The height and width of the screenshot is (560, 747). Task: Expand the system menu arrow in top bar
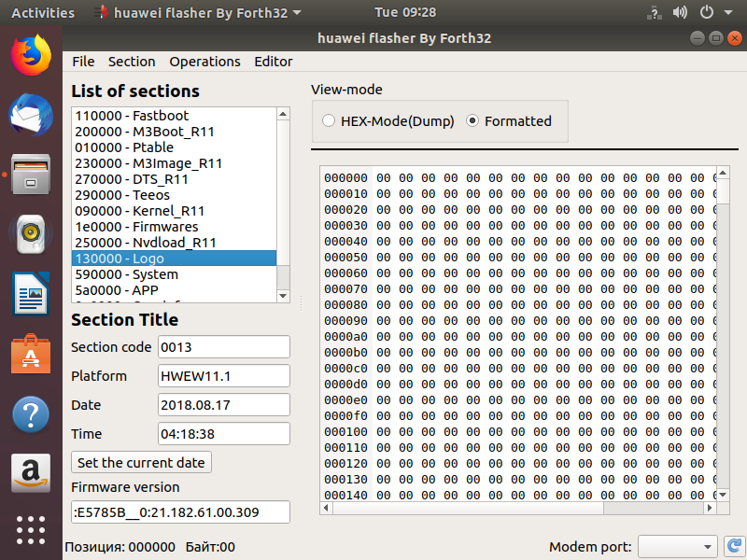point(728,12)
